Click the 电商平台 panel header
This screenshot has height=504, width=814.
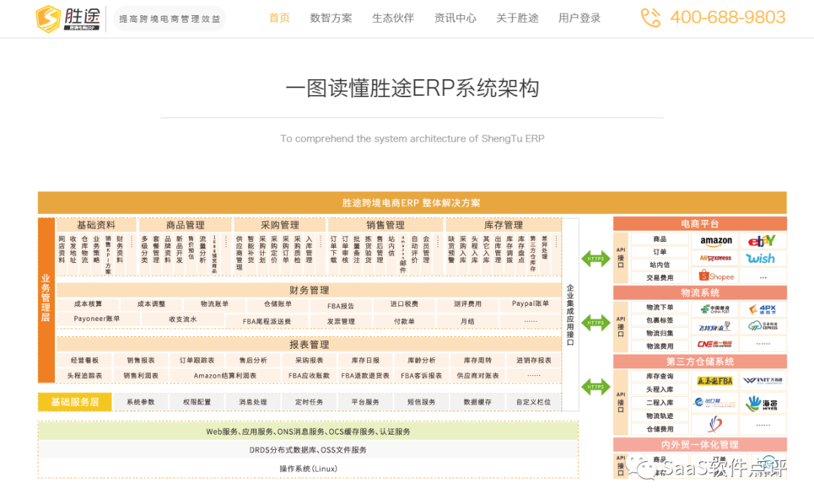[701, 224]
